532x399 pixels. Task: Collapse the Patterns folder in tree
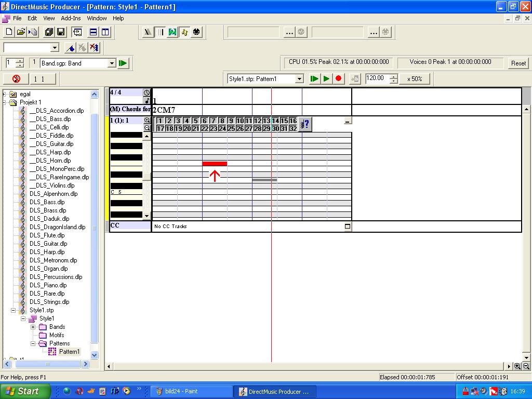click(33, 343)
